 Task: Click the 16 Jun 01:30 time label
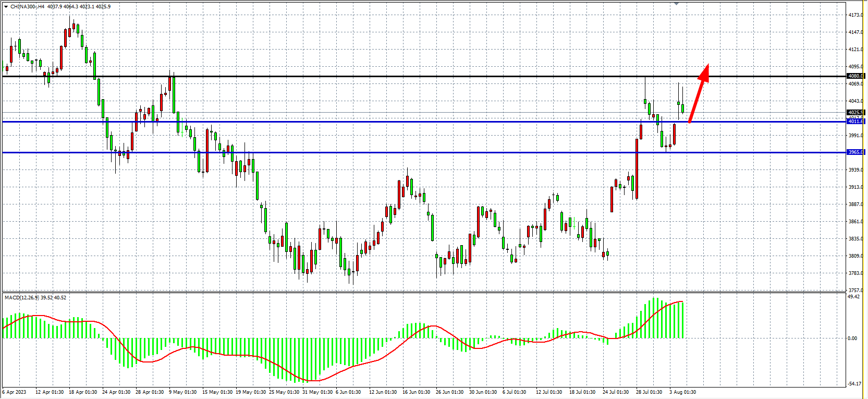[416, 392]
